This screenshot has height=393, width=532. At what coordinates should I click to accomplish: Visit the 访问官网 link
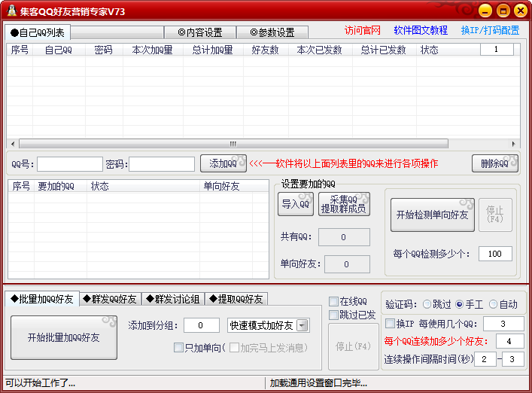coord(363,31)
